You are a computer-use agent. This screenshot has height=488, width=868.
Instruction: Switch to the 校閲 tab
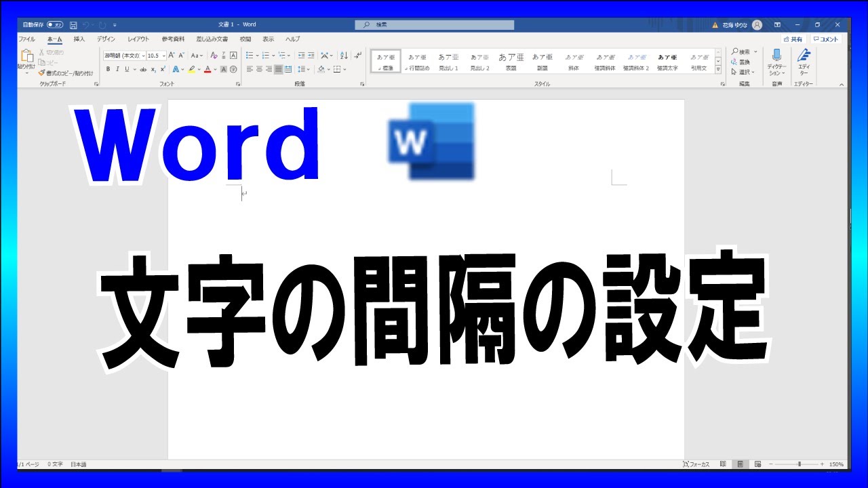tap(245, 39)
